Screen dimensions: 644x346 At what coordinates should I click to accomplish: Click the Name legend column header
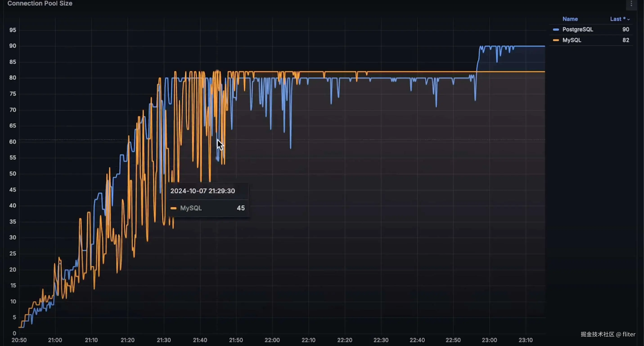[x=570, y=19]
